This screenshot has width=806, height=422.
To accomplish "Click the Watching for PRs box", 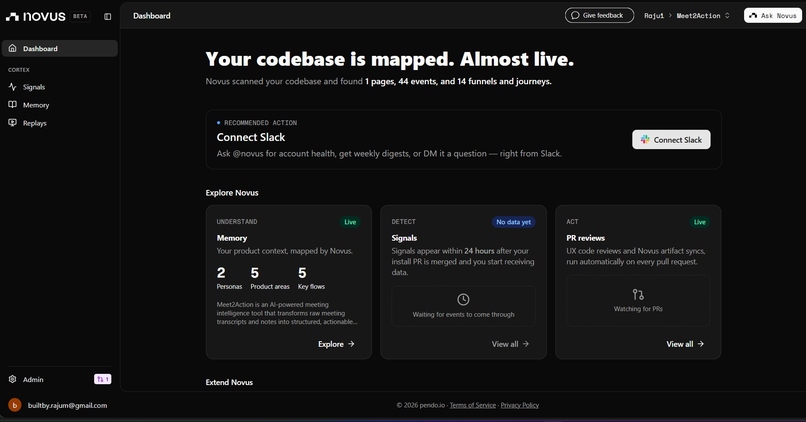I will tap(638, 301).
